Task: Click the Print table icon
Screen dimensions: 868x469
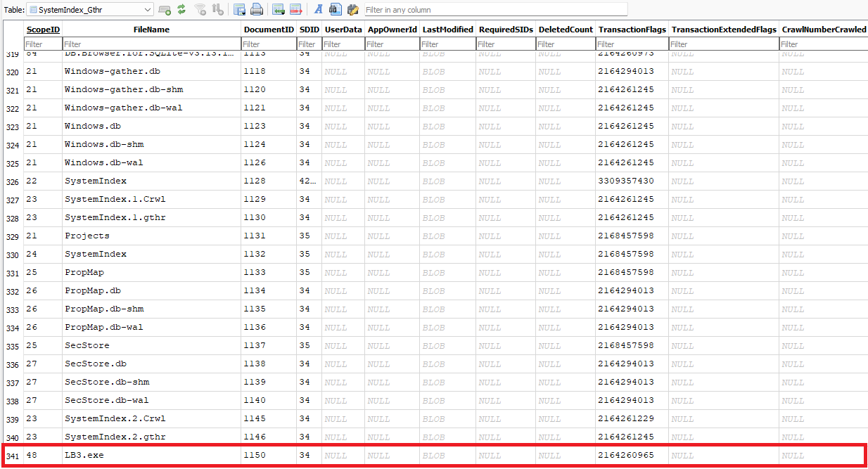Action: (257, 10)
